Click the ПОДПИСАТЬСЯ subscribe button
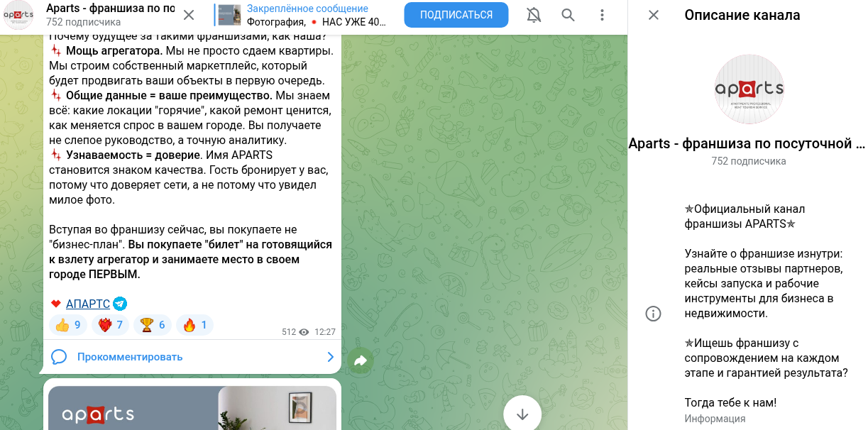 click(456, 15)
